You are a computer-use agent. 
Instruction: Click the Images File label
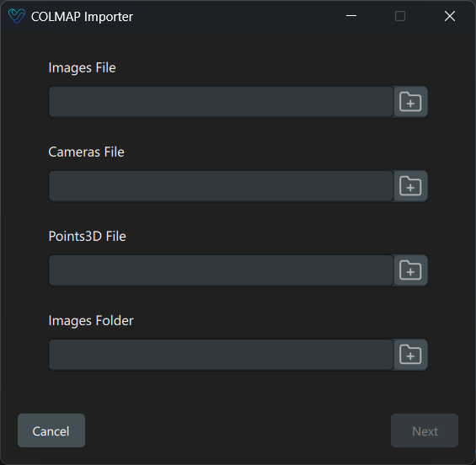(82, 67)
